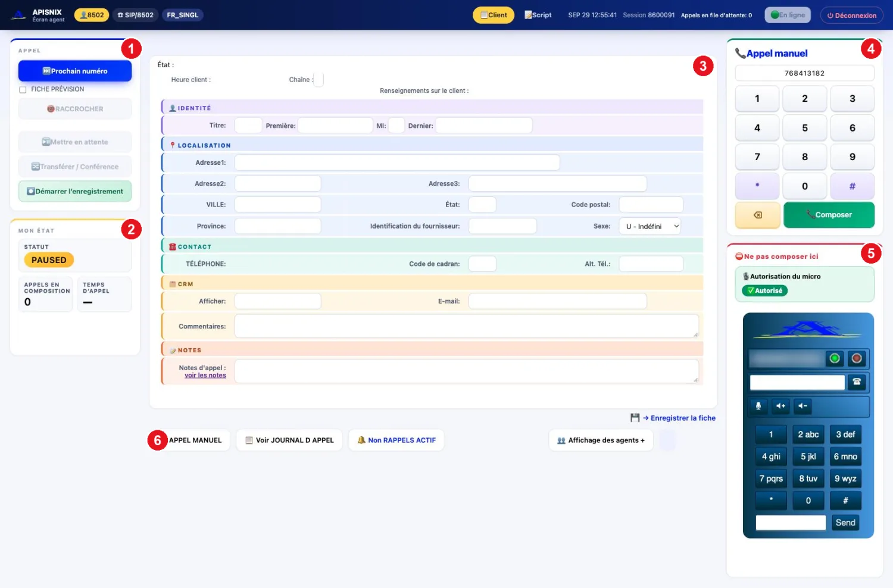Click Démarrer l'enregistrement button
Screen dimensions: 893x588
point(75,191)
